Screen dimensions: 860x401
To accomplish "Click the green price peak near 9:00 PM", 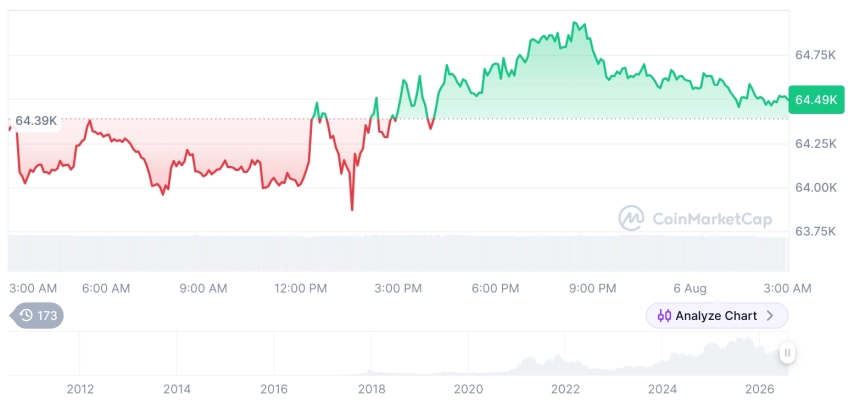I will point(574,22).
